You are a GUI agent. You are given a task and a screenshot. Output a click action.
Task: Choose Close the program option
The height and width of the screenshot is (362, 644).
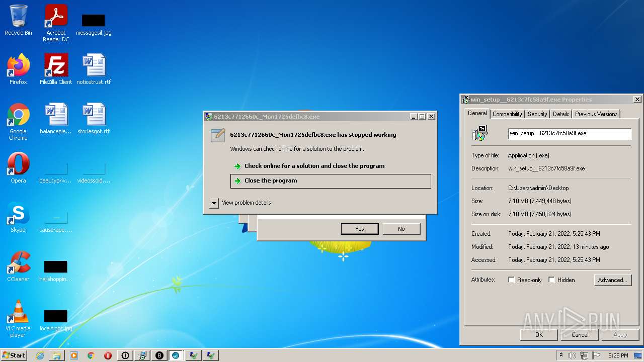331,181
